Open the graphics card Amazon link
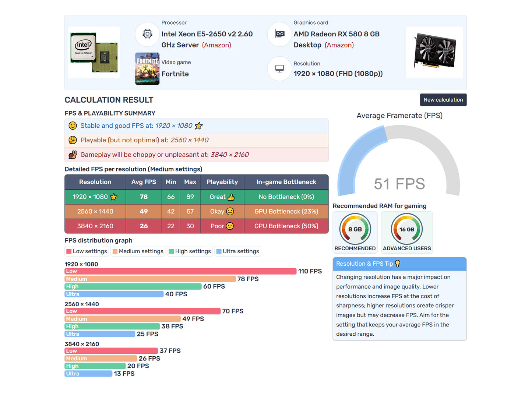Screen dimensions: 532x399 pos(339,45)
